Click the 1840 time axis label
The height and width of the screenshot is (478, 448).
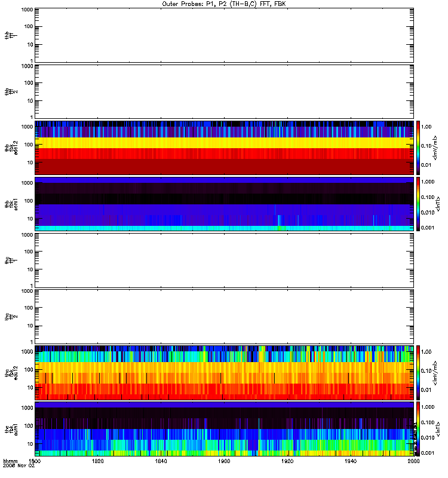tap(161, 461)
